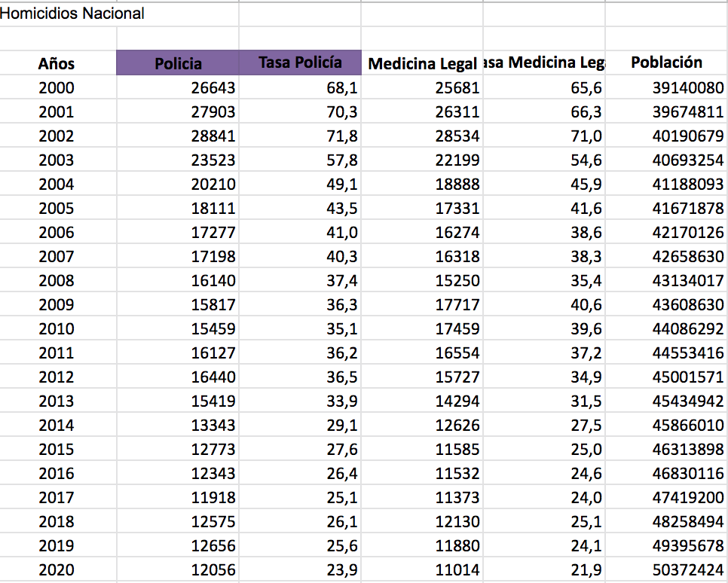Select Medicina Legal rate 71,0

point(544,136)
